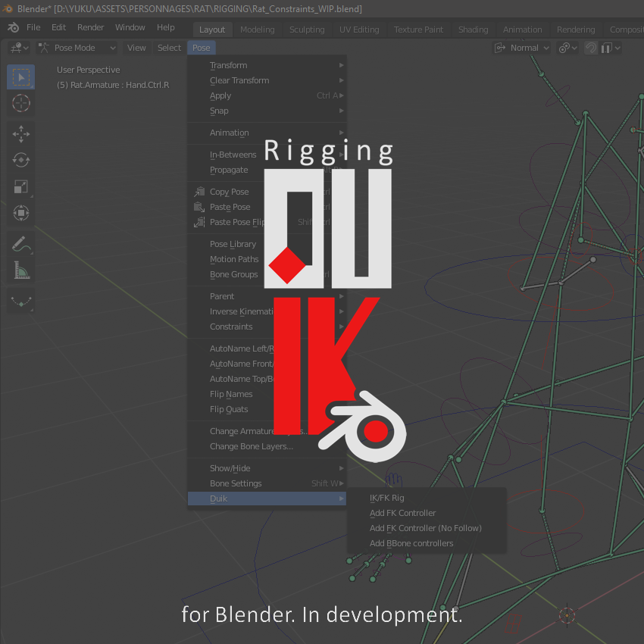Open the Normal transform orientation dropdown
The height and width of the screenshot is (644, 644).
pyautogui.click(x=521, y=48)
